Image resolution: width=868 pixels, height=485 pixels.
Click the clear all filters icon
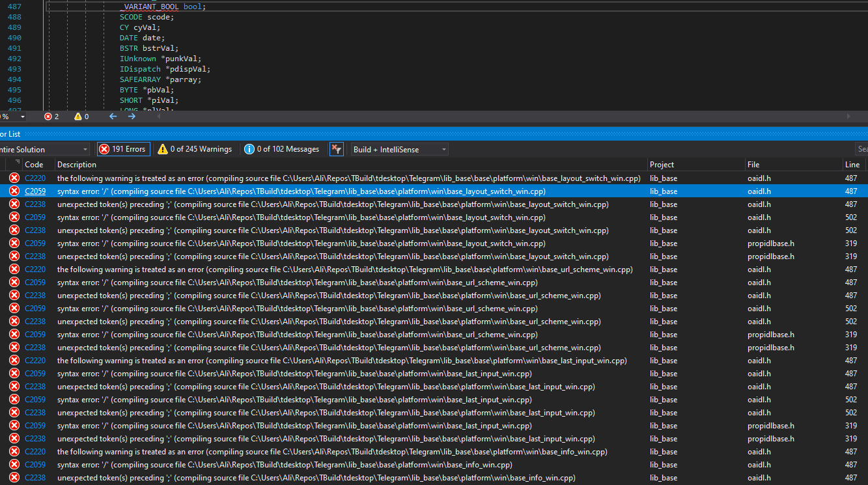[x=336, y=148]
